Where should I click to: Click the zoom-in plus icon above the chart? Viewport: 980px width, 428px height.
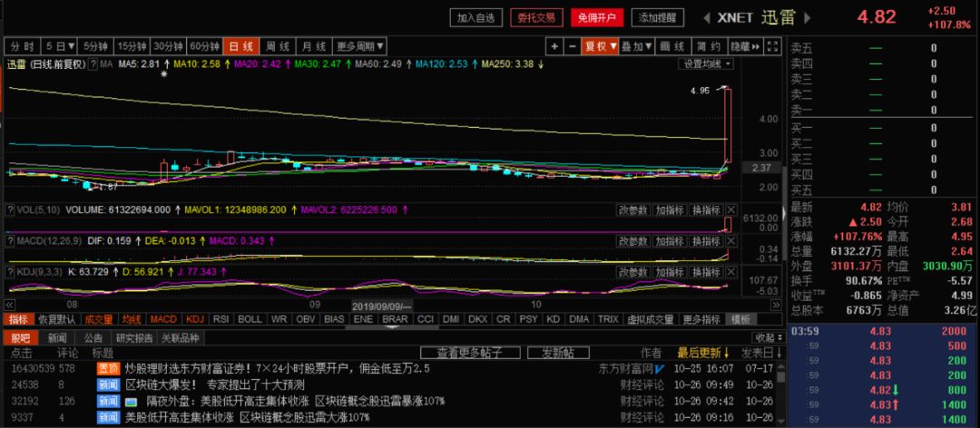point(554,46)
